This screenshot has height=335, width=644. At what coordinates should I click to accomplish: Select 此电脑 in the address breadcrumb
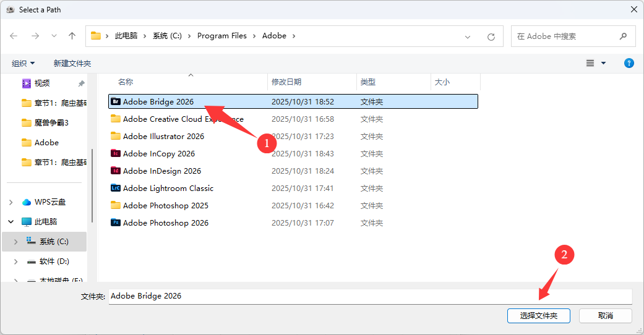[x=126, y=36]
